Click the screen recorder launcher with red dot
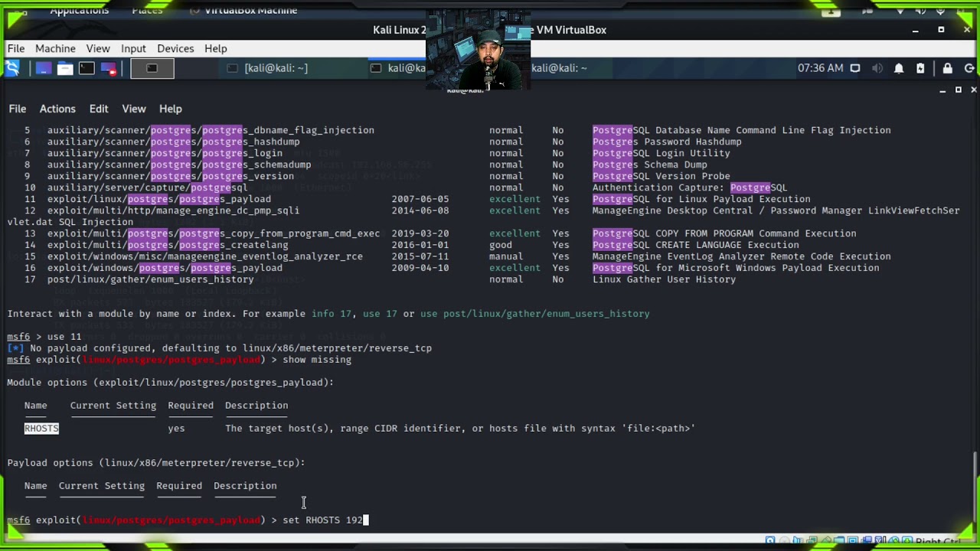Screen dimensions: 980x551 (x=108, y=68)
